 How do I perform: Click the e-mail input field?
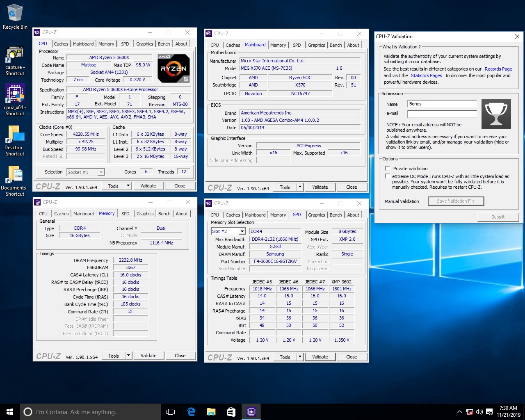(442, 114)
